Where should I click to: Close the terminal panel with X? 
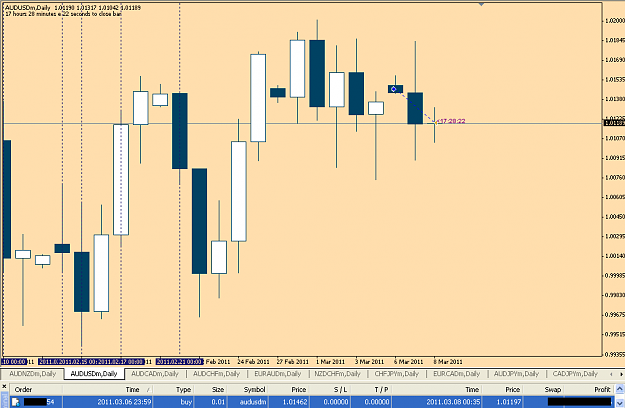[x=4, y=386]
